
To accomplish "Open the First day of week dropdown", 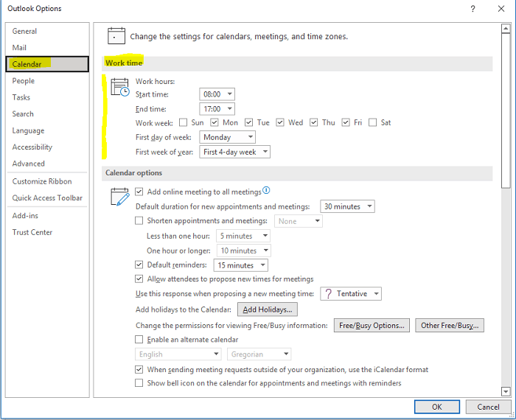I will [227, 137].
